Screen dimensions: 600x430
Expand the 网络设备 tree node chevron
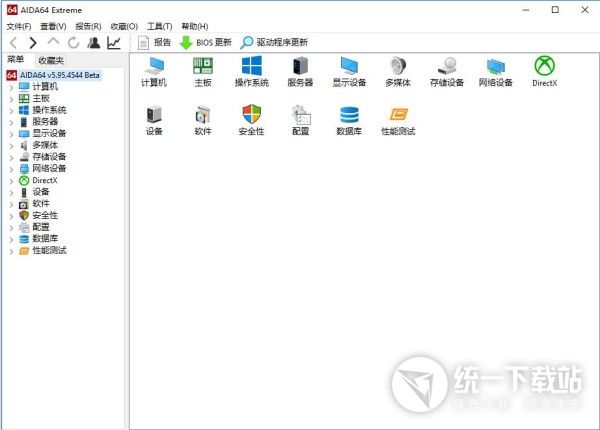pos(11,169)
